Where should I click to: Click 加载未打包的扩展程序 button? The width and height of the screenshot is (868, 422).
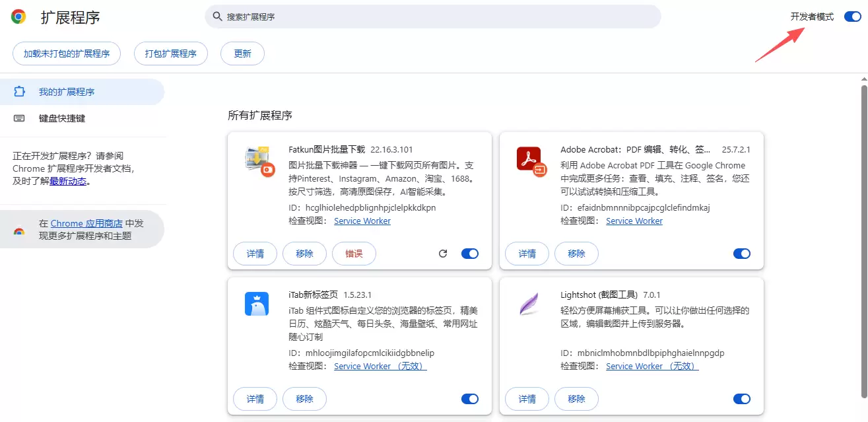coord(67,53)
